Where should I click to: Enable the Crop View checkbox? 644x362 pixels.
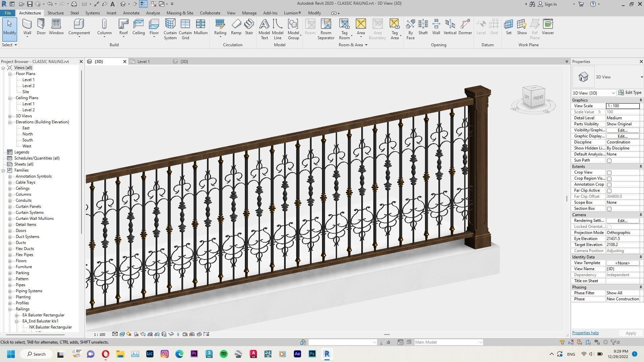609,173
